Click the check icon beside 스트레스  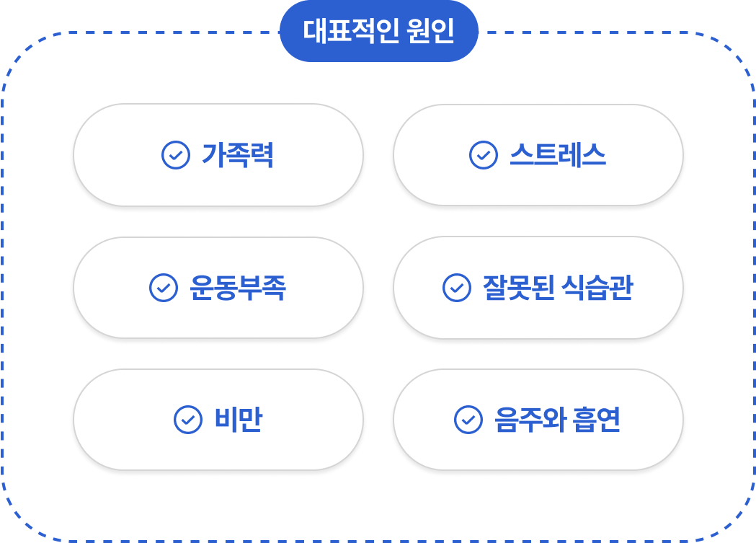(x=483, y=155)
